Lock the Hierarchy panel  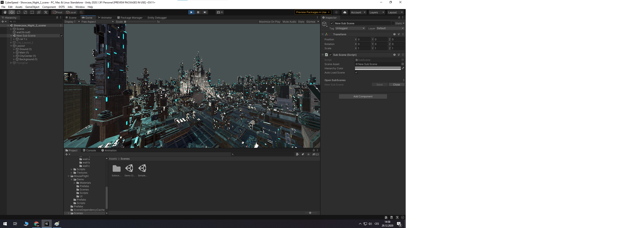[57, 18]
